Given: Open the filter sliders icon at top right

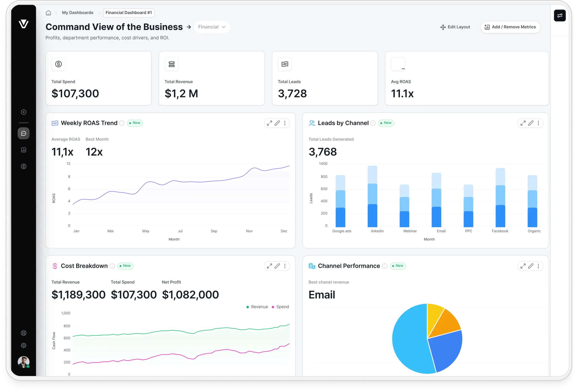Looking at the screenshot, I should click(560, 15).
